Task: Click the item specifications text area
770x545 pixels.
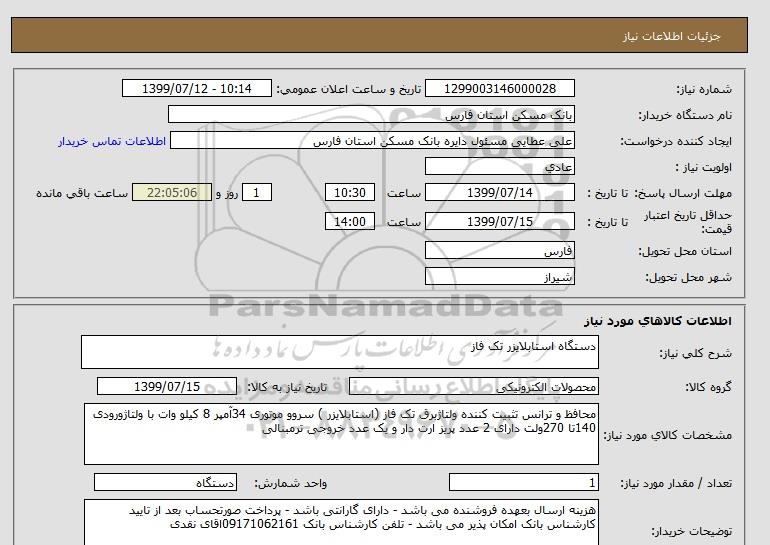Action: (x=341, y=434)
